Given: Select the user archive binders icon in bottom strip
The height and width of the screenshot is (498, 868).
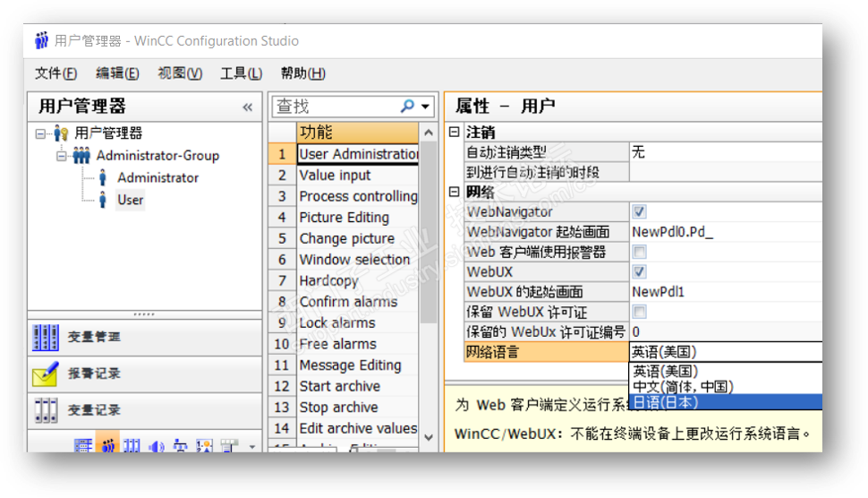Looking at the screenshot, I should point(132,446).
